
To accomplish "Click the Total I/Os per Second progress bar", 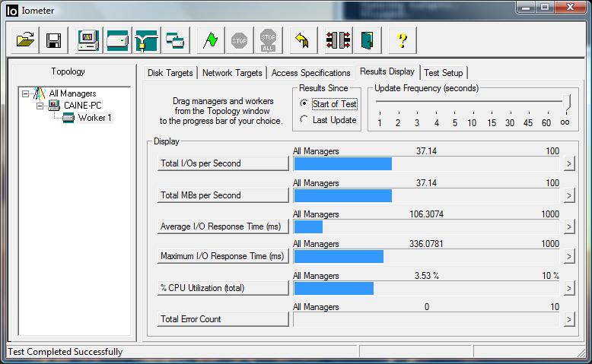I will [426, 163].
